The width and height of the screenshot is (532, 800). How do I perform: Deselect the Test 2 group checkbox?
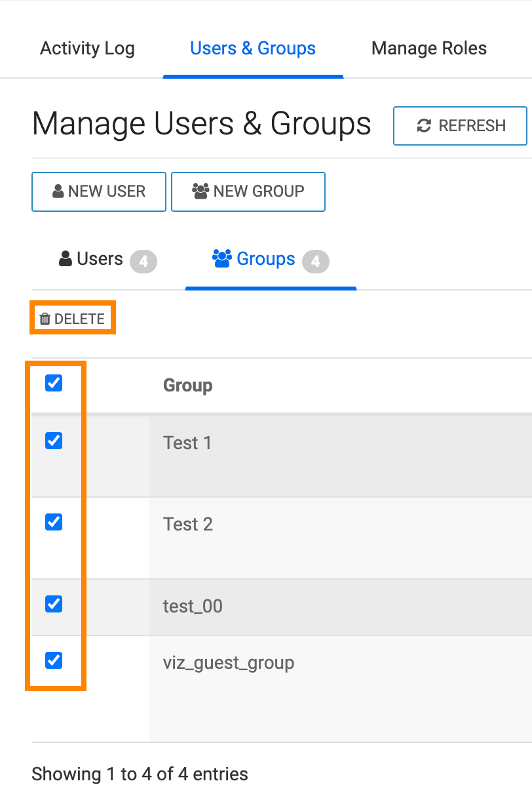[x=54, y=523]
